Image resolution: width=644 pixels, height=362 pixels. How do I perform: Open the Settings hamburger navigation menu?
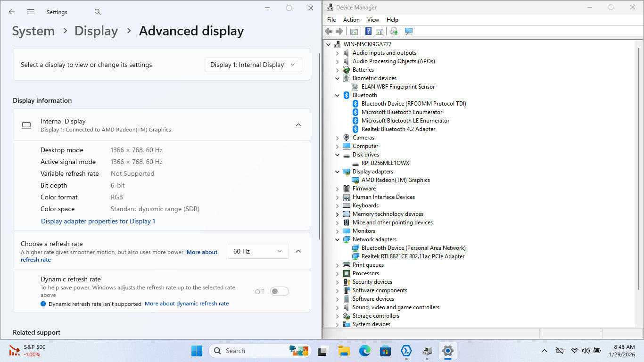point(31,12)
